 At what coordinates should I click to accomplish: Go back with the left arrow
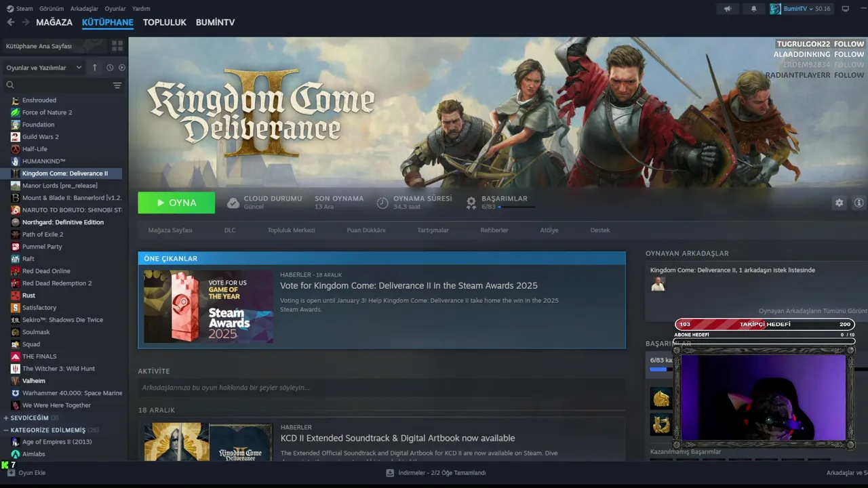[x=11, y=22]
